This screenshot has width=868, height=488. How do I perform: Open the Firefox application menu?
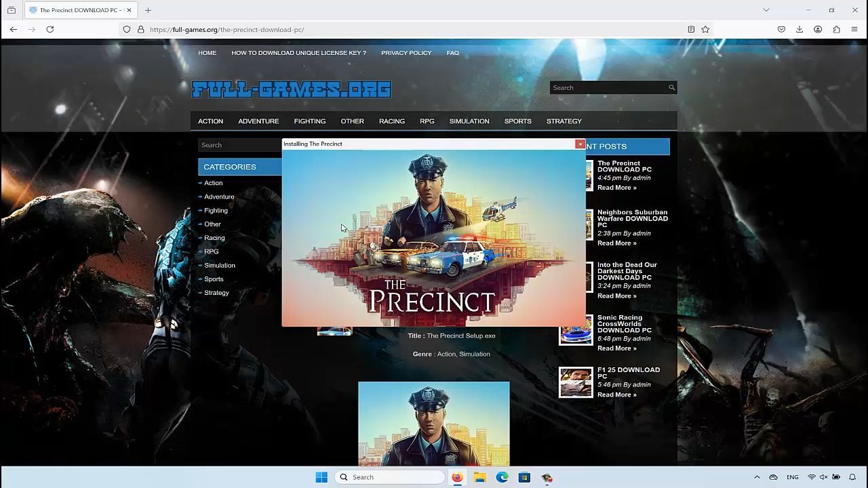point(854,29)
